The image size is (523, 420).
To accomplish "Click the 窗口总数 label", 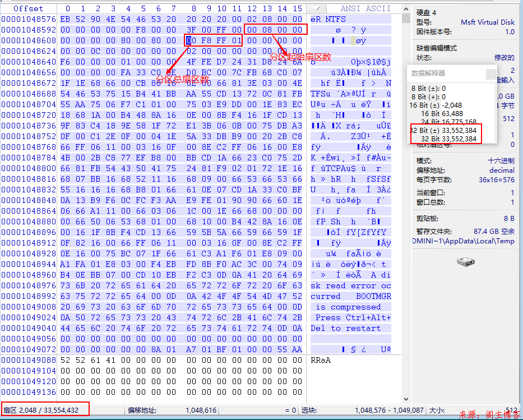I will coord(431,202).
